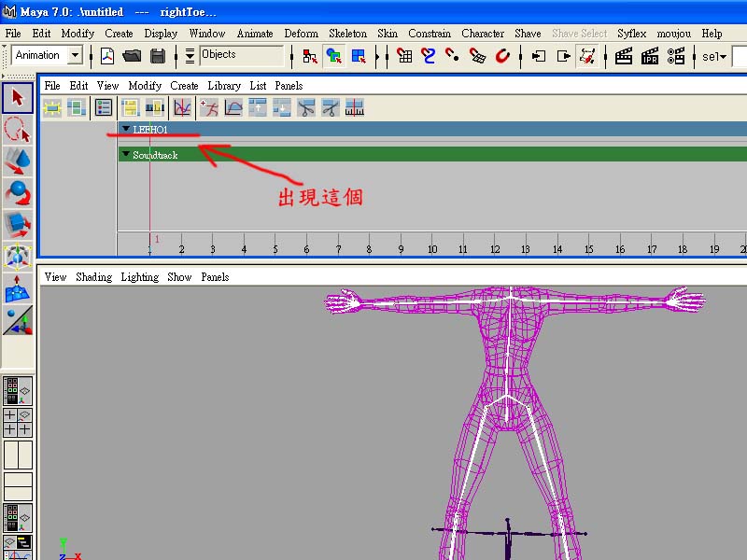Image resolution: width=747 pixels, height=560 pixels.
Task: Toggle select by object type mode
Action: tap(334, 56)
